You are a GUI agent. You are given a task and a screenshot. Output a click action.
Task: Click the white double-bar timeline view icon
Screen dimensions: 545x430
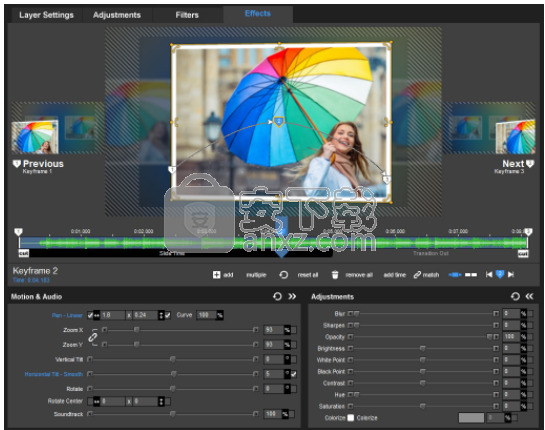tap(471, 275)
